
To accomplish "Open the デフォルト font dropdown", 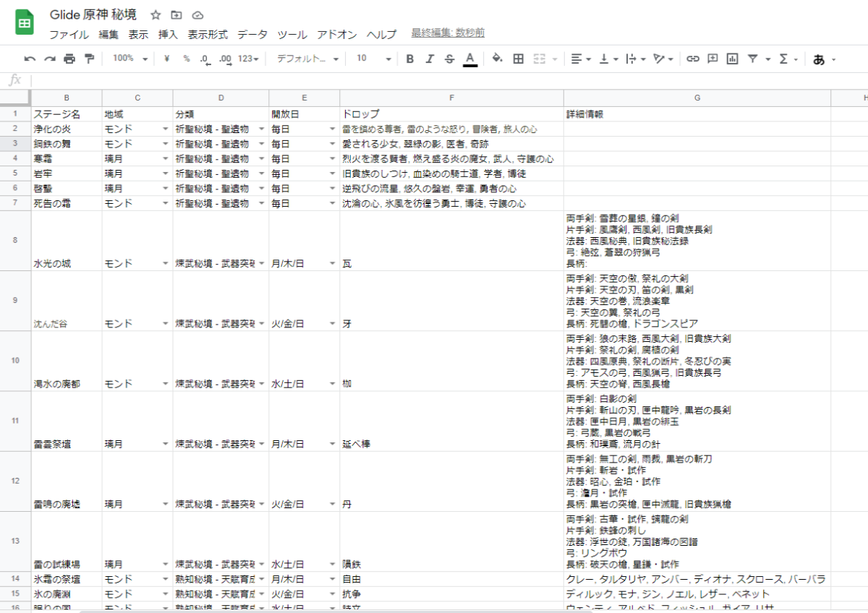I will (307, 59).
